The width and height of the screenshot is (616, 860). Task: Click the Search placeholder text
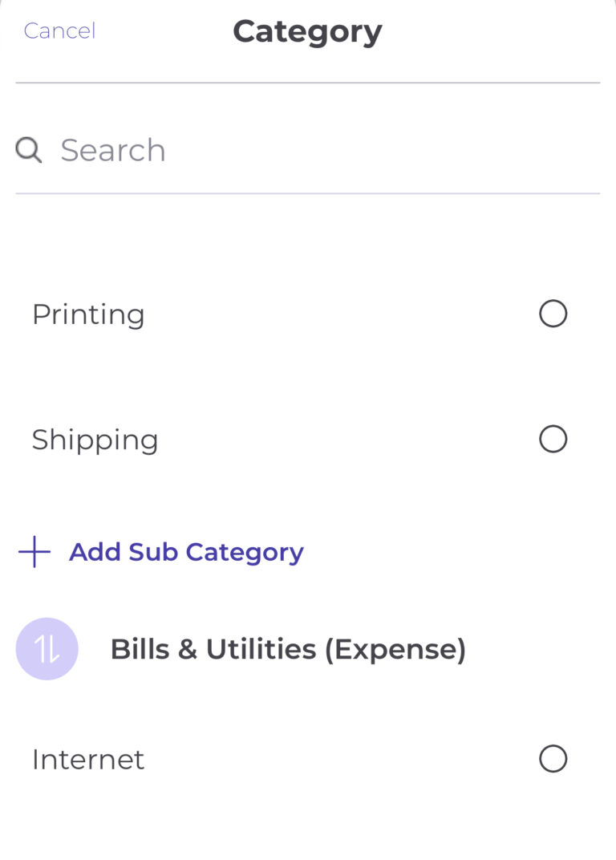(113, 150)
